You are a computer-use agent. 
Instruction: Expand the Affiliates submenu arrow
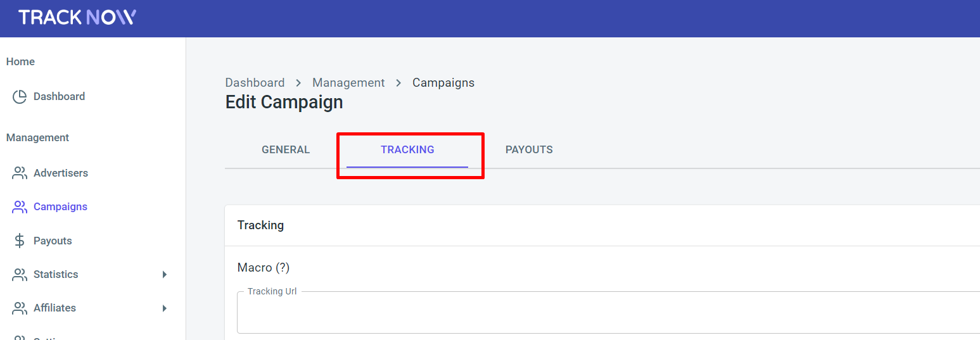(x=165, y=308)
